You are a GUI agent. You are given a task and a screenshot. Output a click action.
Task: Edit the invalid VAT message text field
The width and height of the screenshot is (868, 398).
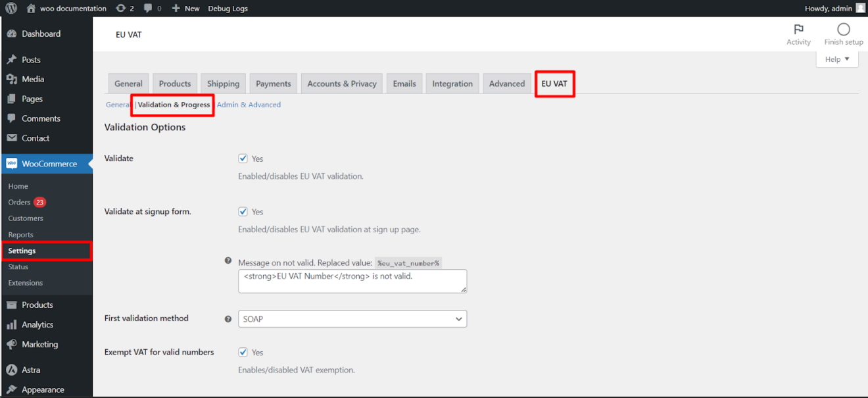[352, 281]
